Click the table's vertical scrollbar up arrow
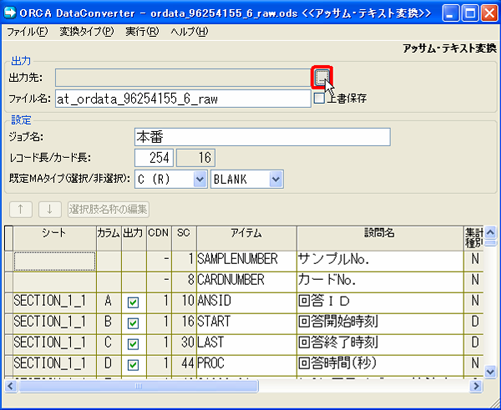This screenshot has height=410, width=501. pyautogui.click(x=490, y=232)
